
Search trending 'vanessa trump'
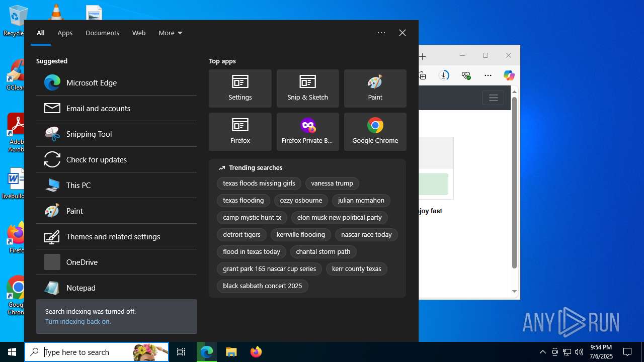[332, 184]
